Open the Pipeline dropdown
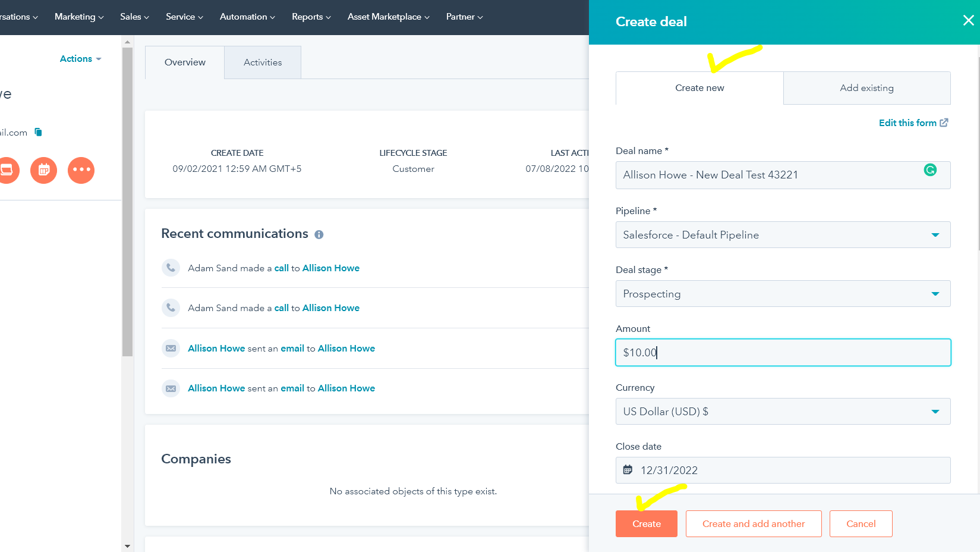 [935, 234]
